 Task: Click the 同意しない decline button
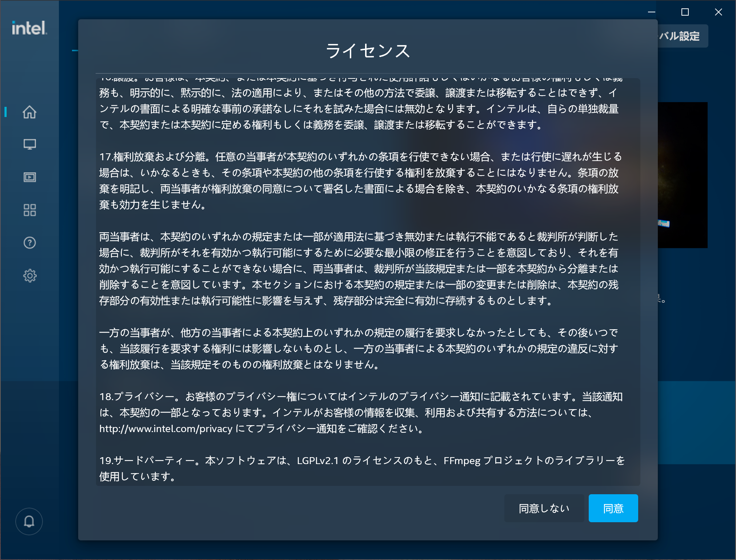[544, 508]
